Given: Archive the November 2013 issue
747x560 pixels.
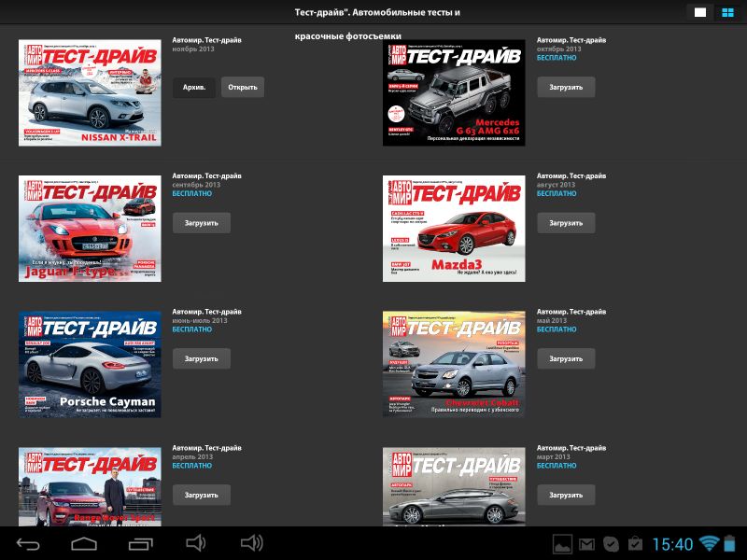Looking at the screenshot, I should pyautogui.click(x=194, y=88).
